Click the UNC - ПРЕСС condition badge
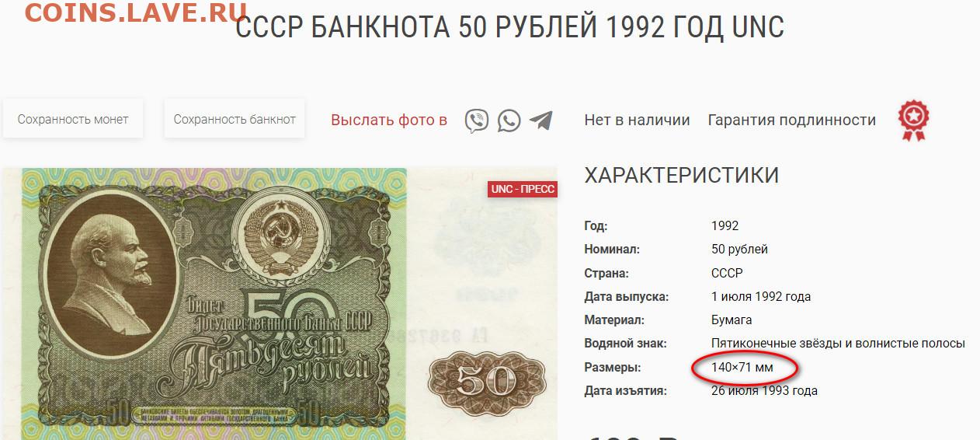Image resolution: width=980 pixels, height=440 pixels. [523, 189]
